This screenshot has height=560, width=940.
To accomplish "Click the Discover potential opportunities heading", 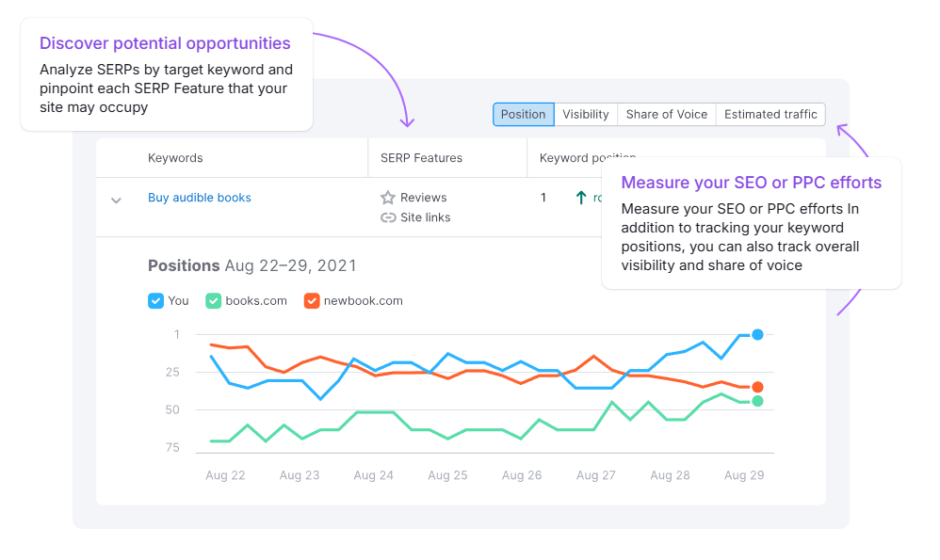I will pos(165,43).
